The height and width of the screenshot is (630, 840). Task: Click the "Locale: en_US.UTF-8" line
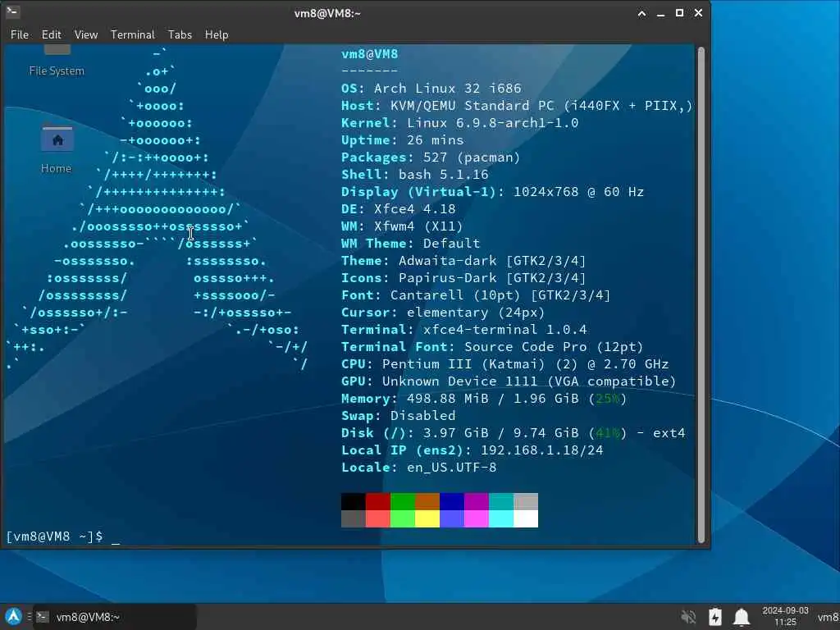419,467
